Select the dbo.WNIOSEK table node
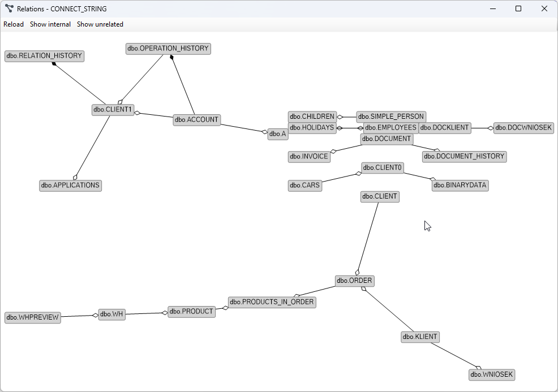This screenshot has width=558, height=392. click(x=492, y=374)
